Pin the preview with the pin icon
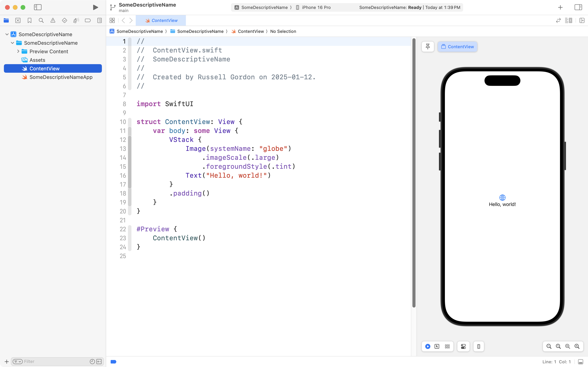Viewport: 588px width, 367px height. point(428,47)
